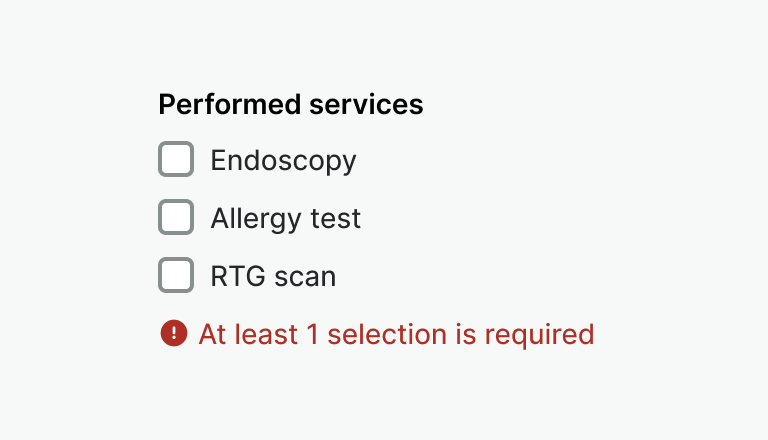Click the RTG scan label text

[x=273, y=276]
